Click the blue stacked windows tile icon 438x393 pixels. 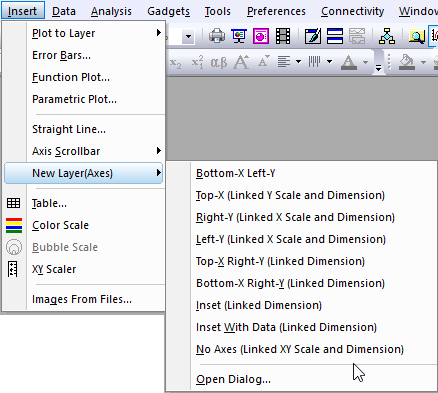335,36
